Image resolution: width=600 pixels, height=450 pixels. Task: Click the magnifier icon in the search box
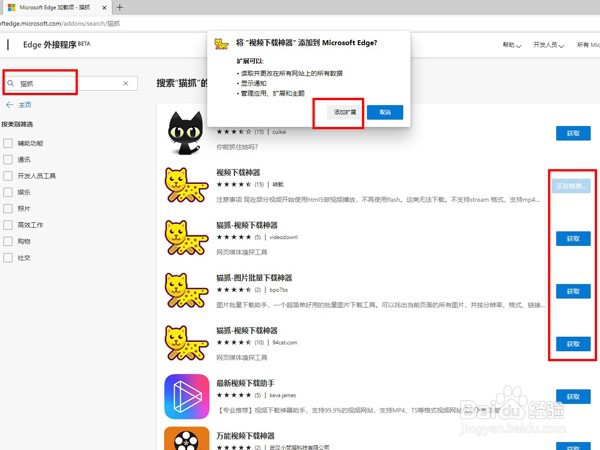[x=11, y=83]
